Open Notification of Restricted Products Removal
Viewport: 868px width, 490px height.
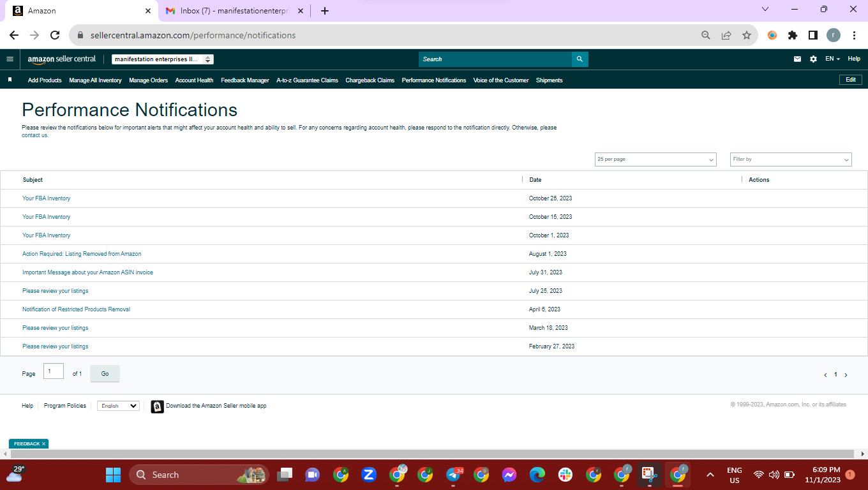pyautogui.click(x=76, y=309)
